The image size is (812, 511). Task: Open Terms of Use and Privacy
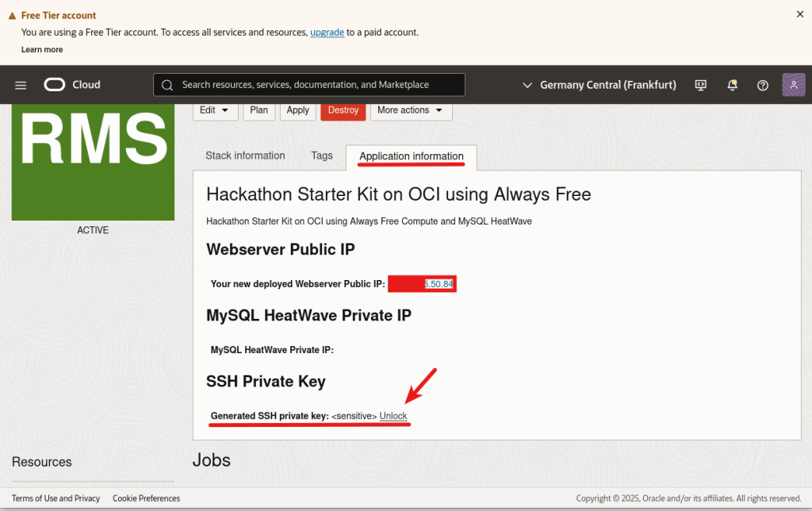56,498
